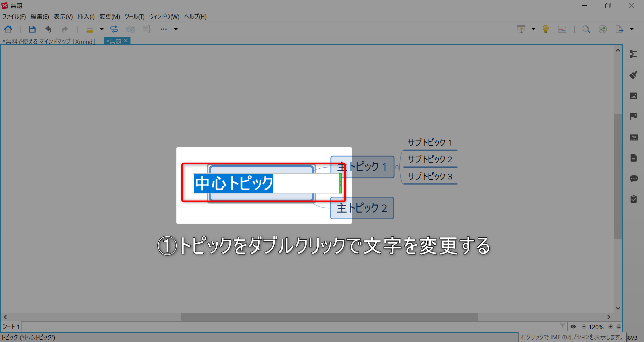The height and width of the screenshot is (342, 644).
Task: Click the horizontal scrollbar right arrow
Action: pos(609,317)
